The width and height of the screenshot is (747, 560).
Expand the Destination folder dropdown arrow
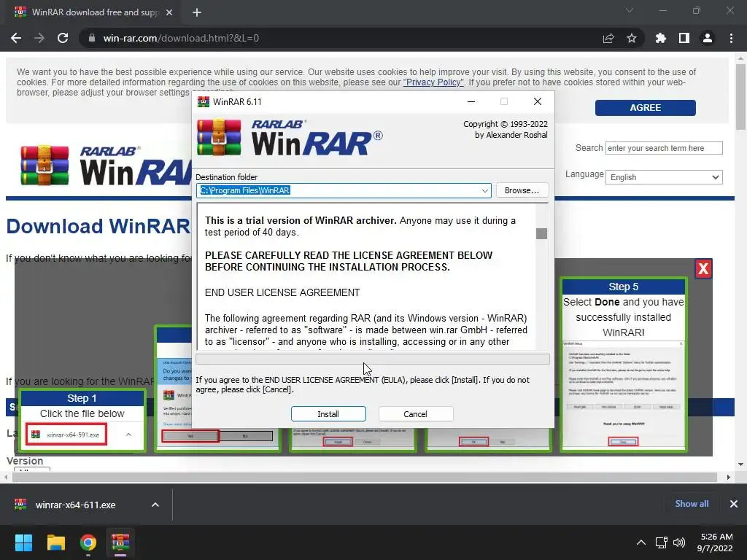pos(484,190)
